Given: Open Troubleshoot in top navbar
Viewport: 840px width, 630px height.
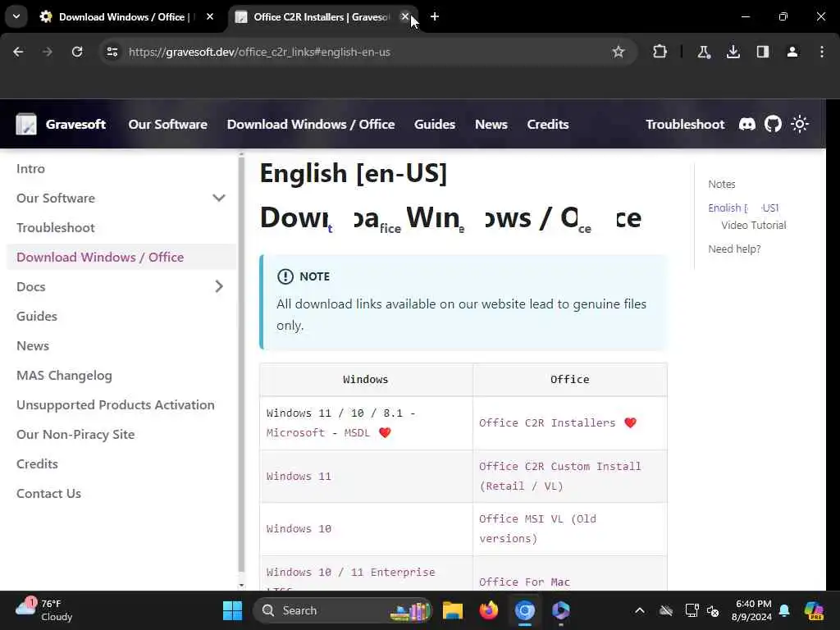Looking at the screenshot, I should tap(685, 125).
